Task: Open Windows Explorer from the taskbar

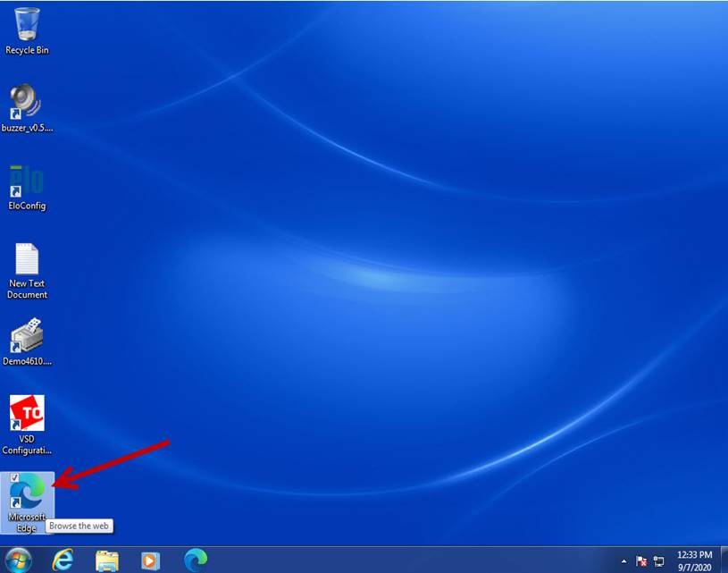Action: [107, 560]
